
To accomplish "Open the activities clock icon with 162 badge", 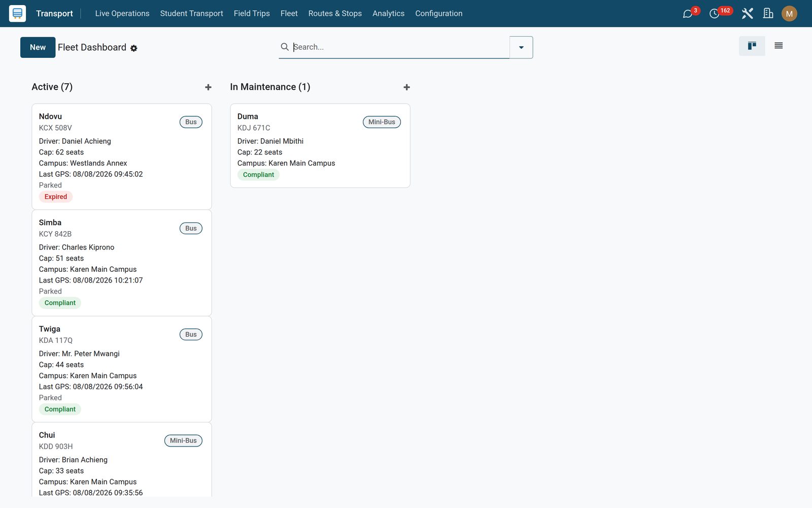I will (x=715, y=14).
